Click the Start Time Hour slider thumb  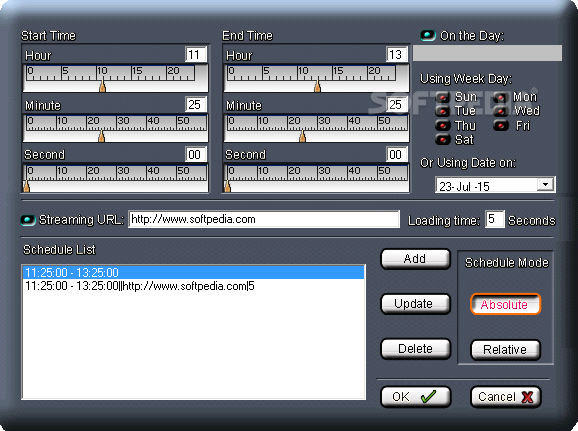pos(103,86)
